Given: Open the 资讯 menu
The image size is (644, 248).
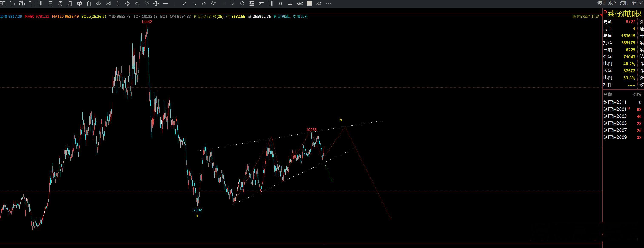Looking at the screenshot, I should (624, 3).
